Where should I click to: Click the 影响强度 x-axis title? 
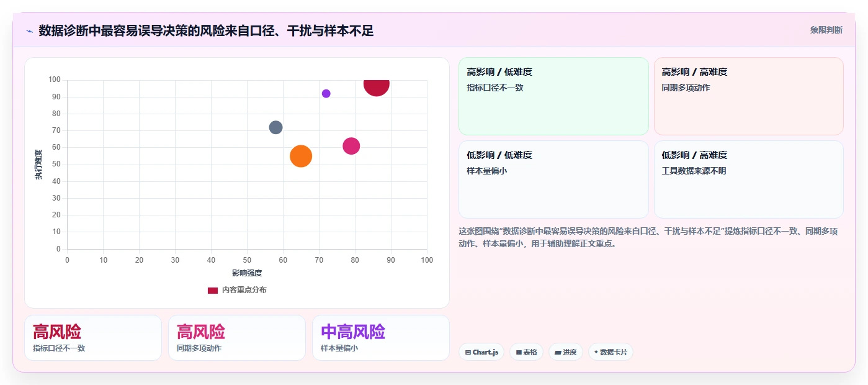coord(247,273)
